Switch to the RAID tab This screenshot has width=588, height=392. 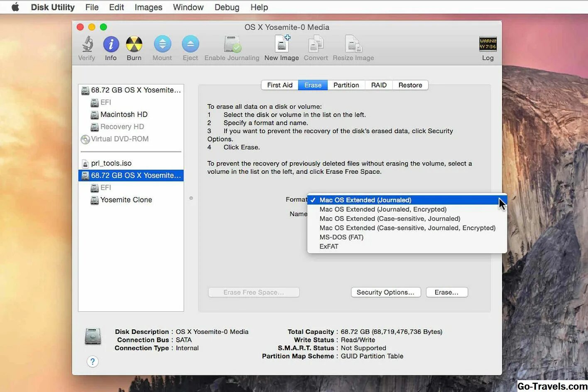(379, 85)
